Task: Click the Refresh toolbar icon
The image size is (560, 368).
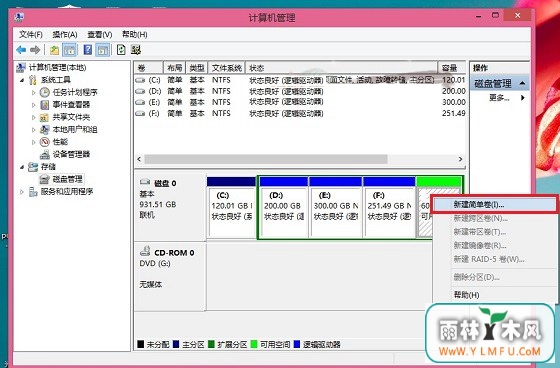Action: [121, 50]
